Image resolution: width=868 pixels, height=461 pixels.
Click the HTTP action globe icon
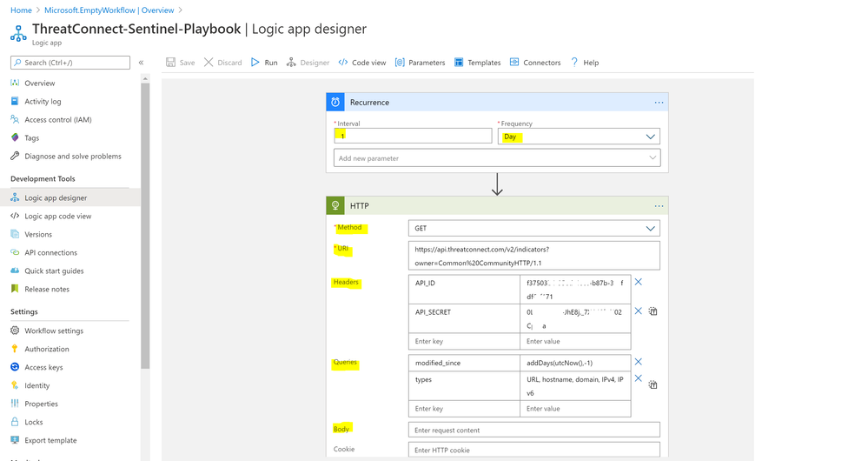point(335,205)
